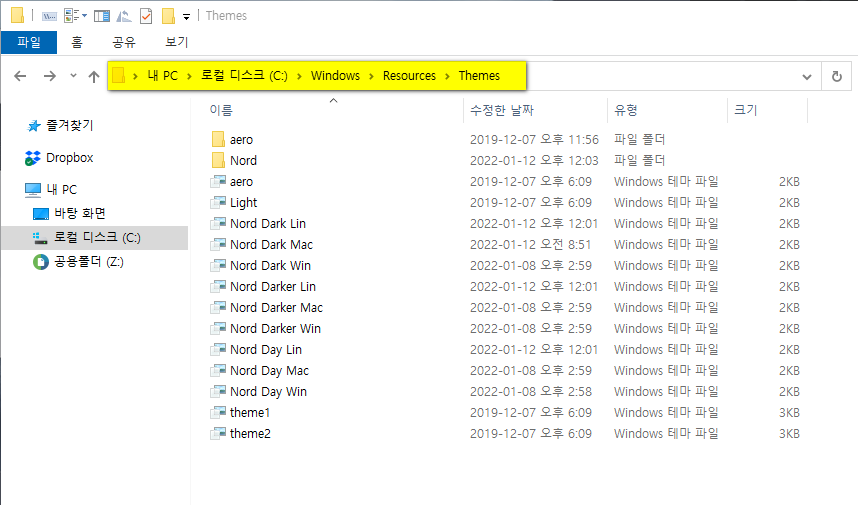Select the Nord Day Win theme file icon
Viewport: 858px width, 505px height.
(218, 391)
